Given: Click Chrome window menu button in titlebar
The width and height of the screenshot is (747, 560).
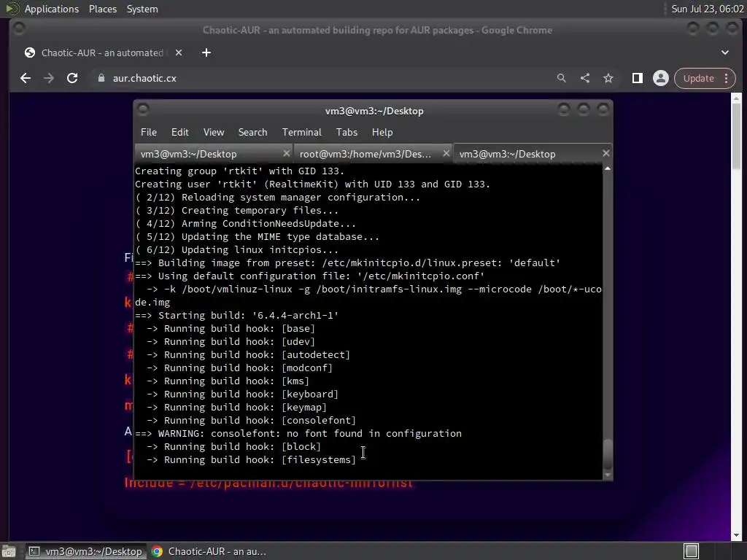Looking at the screenshot, I should [x=19, y=28].
